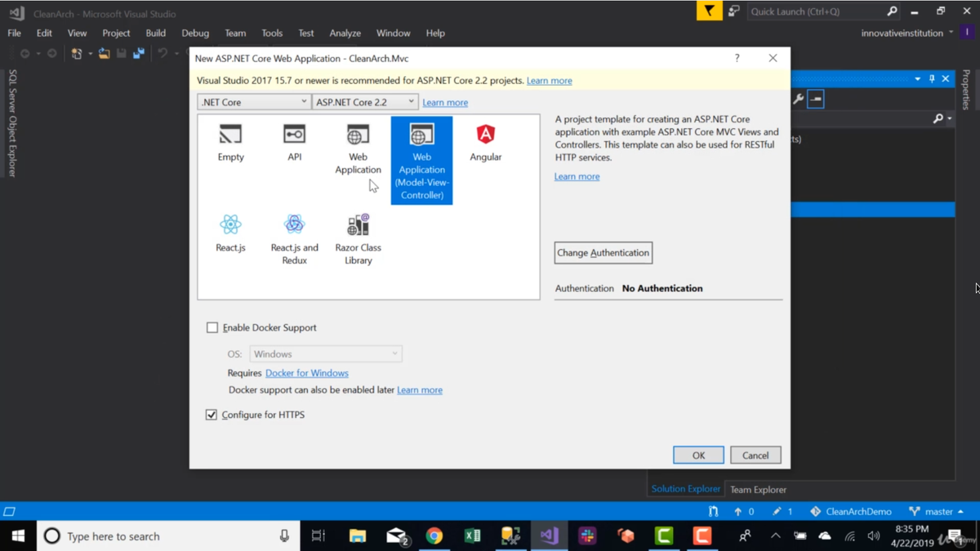The width and height of the screenshot is (980, 551).
Task: Select the React.js and Redux template
Action: (x=294, y=239)
